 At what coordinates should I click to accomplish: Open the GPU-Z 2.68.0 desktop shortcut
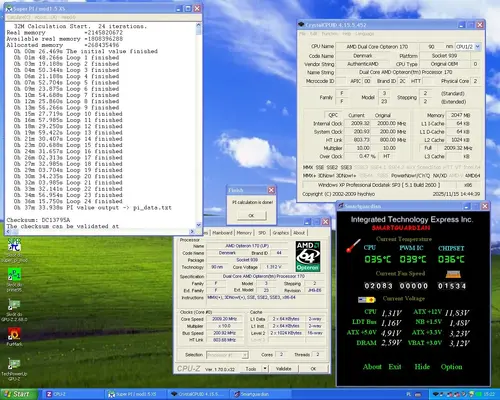point(14,305)
